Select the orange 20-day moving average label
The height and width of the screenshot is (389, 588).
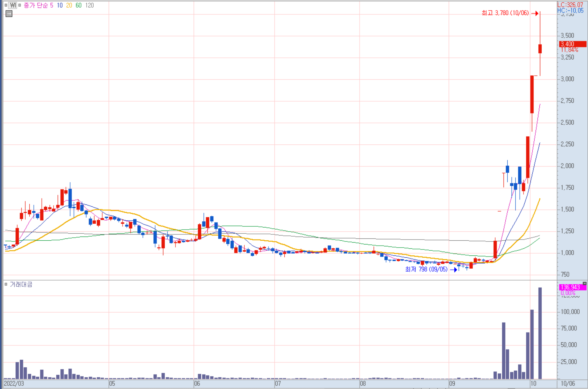click(x=69, y=5)
